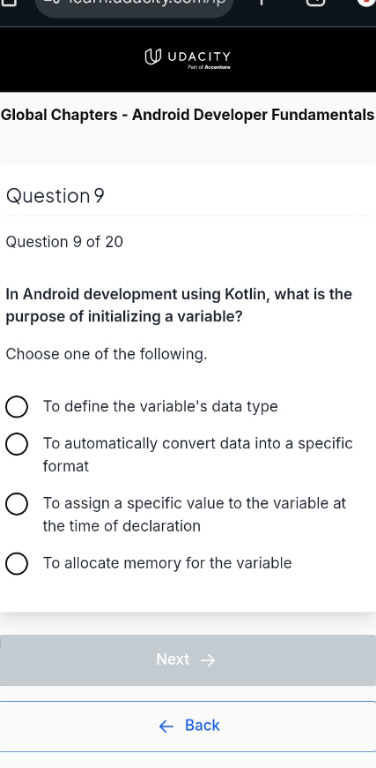This screenshot has height=768, width=376.
Task: Click the Udacity U-shaped logo icon
Action: click(153, 57)
